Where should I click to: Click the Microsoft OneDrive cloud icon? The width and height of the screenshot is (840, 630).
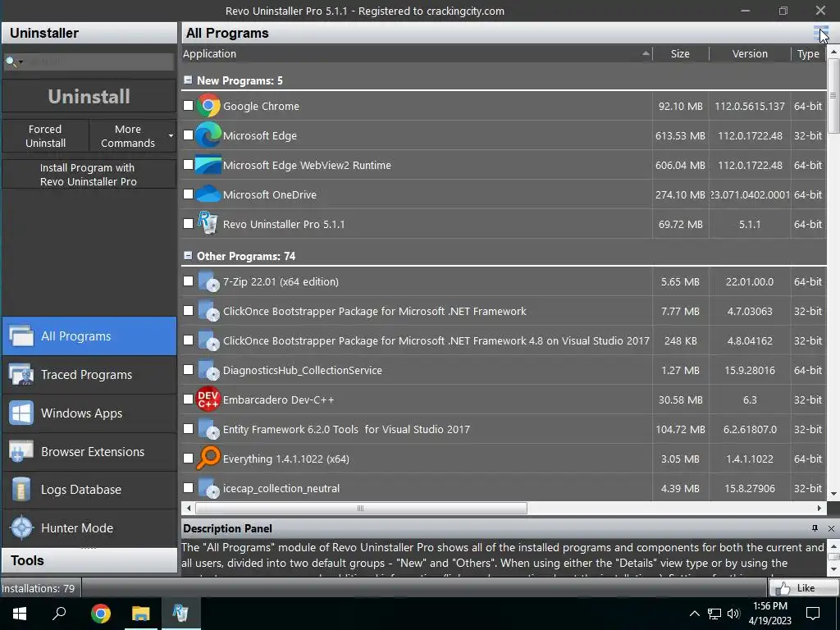(208, 194)
